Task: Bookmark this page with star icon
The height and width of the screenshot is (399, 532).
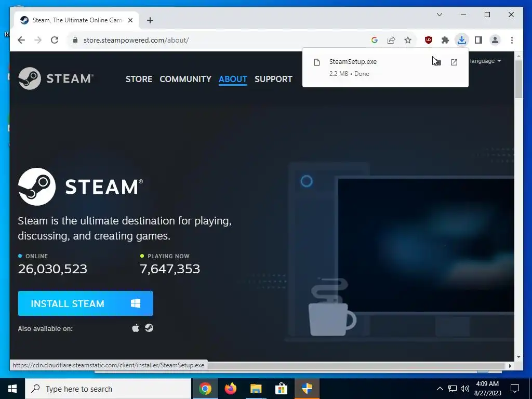Action: point(408,40)
